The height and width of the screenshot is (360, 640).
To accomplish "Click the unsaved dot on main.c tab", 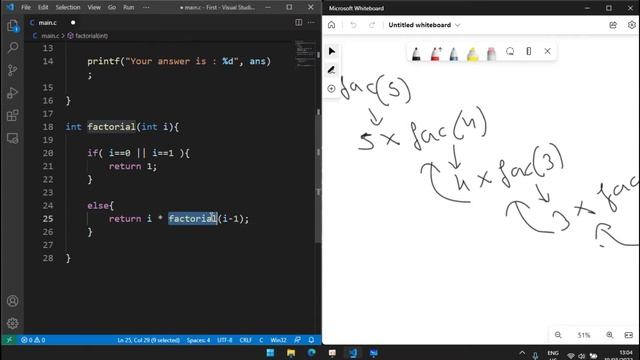I will coord(73,22).
